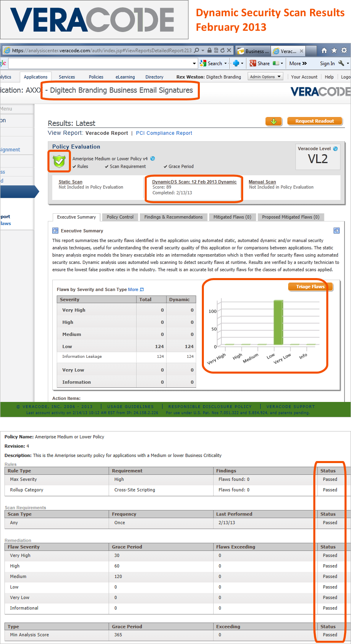Select the Executive Summary tab
351x644 pixels.
coord(77,217)
